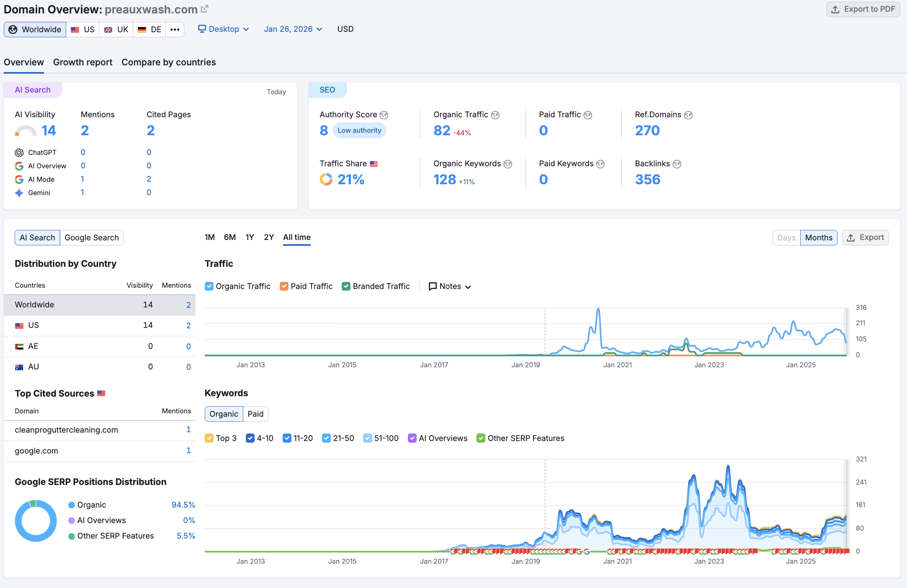Click info icon next to Paid Keywords
The height and width of the screenshot is (588, 907).
tap(600, 164)
